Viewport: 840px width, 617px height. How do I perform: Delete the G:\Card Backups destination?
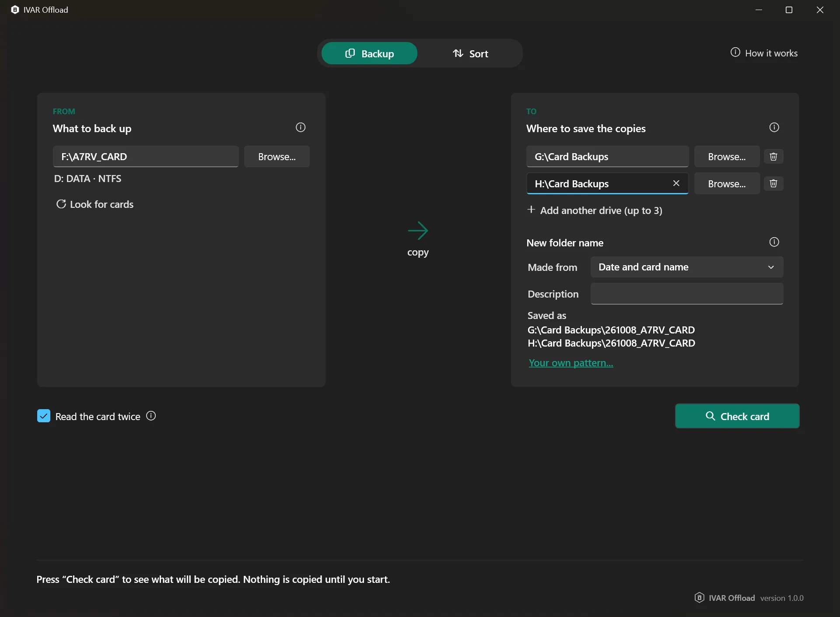point(773,157)
